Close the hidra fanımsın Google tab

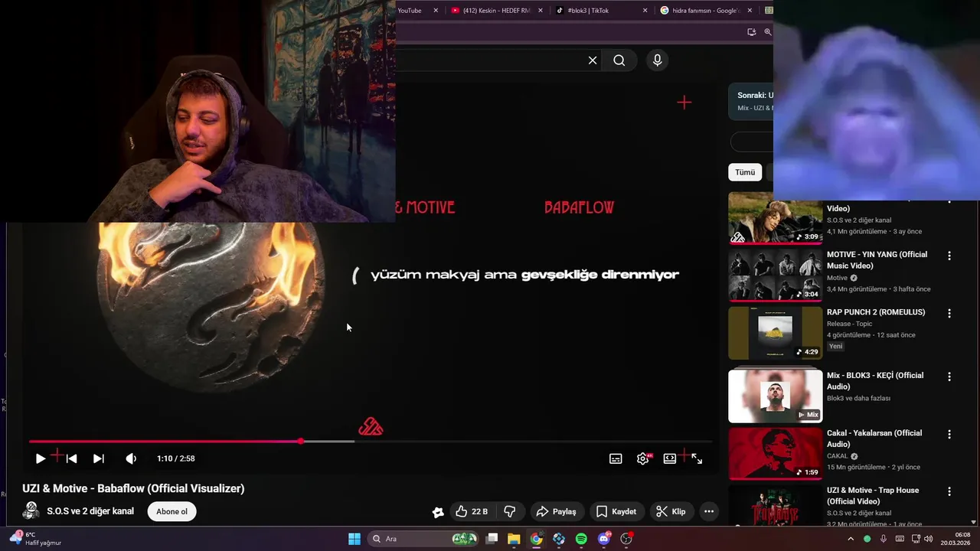click(750, 11)
